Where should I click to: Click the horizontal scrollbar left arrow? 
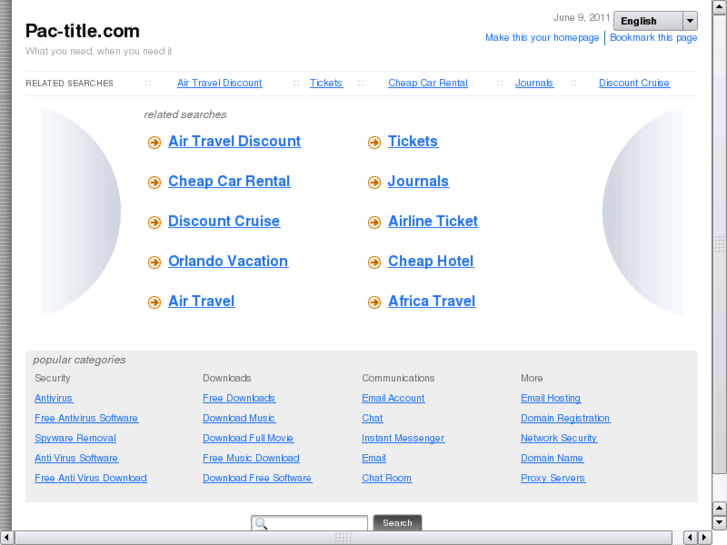pyautogui.click(x=6, y=538)
